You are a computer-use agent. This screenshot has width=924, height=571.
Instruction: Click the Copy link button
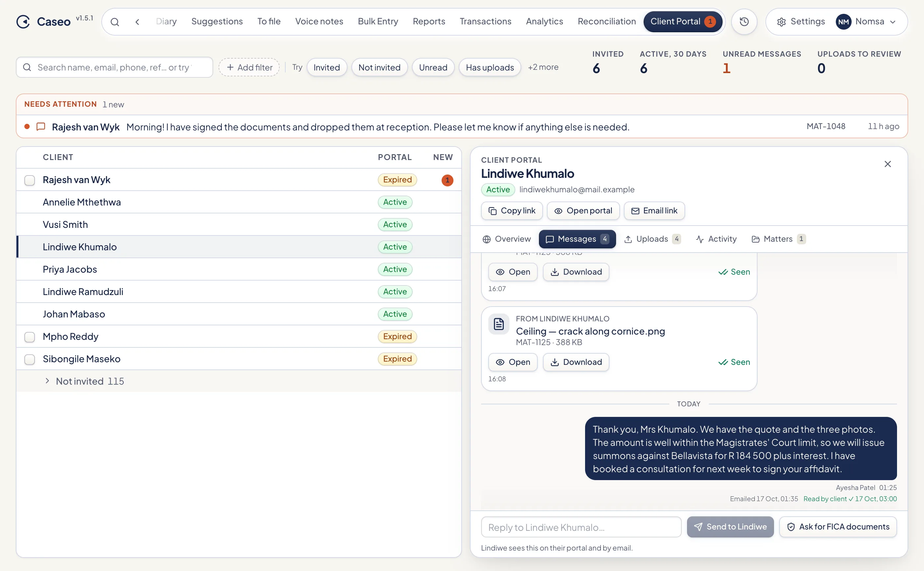[512, 211]
